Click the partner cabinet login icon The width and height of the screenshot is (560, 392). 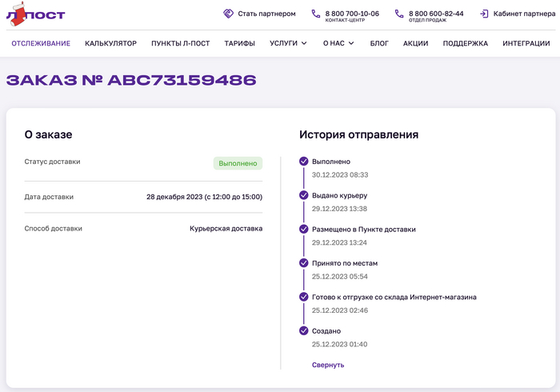[x=485, y=14]
